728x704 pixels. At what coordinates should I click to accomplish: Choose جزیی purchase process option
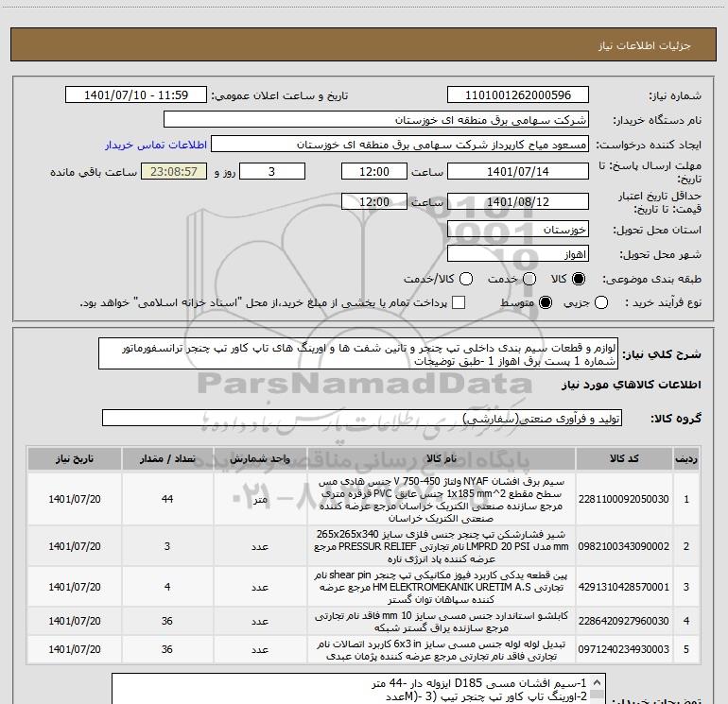(x=600, y=303)
